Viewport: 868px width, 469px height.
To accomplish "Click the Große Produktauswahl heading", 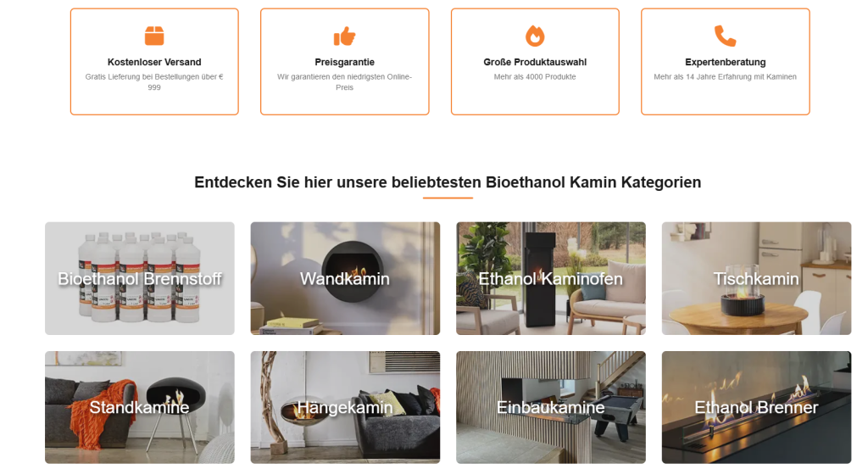I will 535,62.
